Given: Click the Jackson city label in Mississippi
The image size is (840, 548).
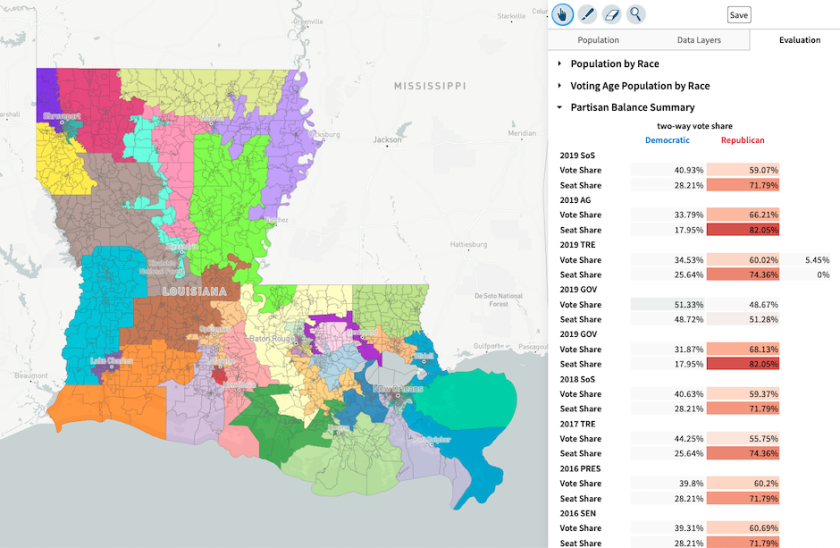Looking at the screenshot, I should (x=387, y=140).
